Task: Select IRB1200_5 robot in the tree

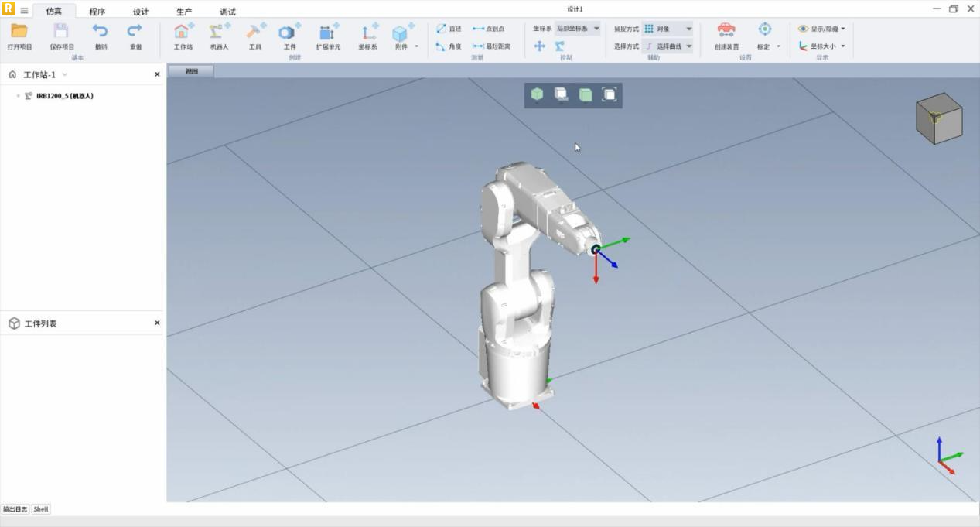Action: coord(64,96)
